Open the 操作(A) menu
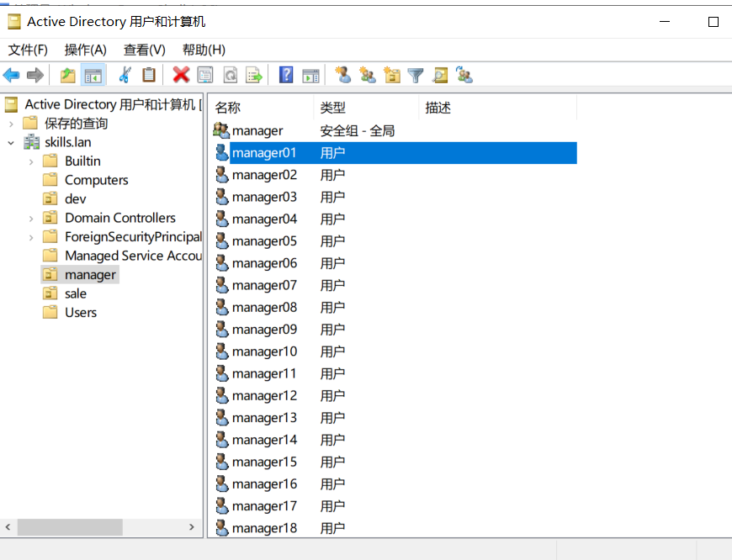Screen dimensions: 732x560 tap(86, 50)
